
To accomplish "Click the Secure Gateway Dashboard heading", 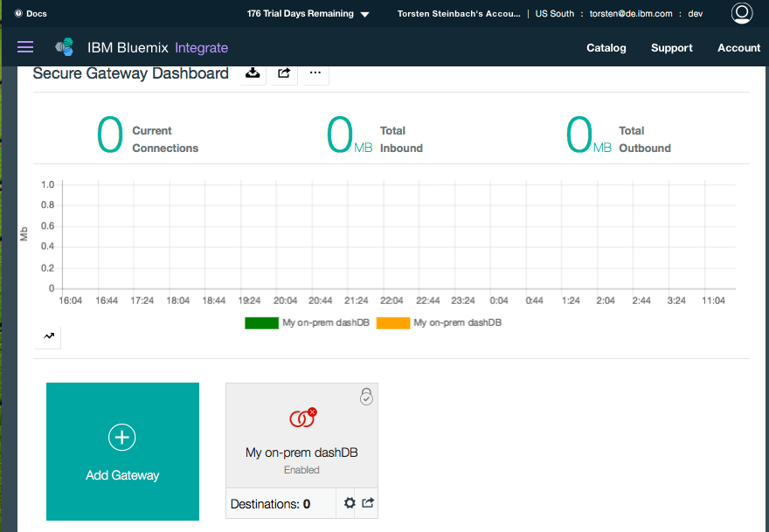I will pyautogui.click(x=130, y=73).
